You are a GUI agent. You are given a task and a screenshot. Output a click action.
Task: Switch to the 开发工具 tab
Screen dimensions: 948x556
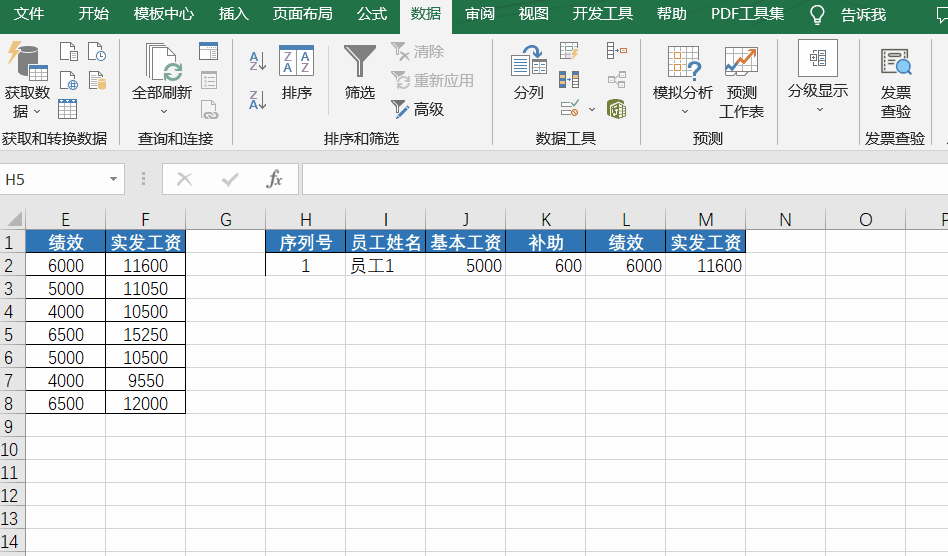click(603, 14)
